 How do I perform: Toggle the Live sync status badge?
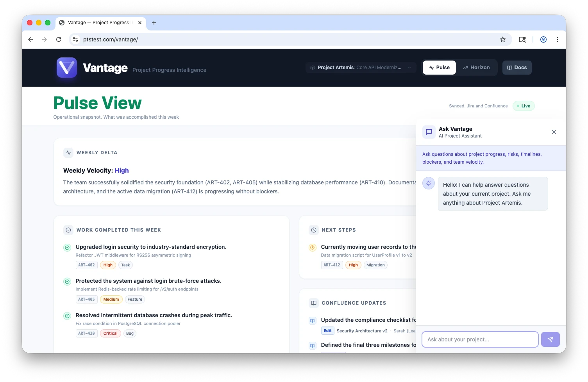[x=523, y=106]
